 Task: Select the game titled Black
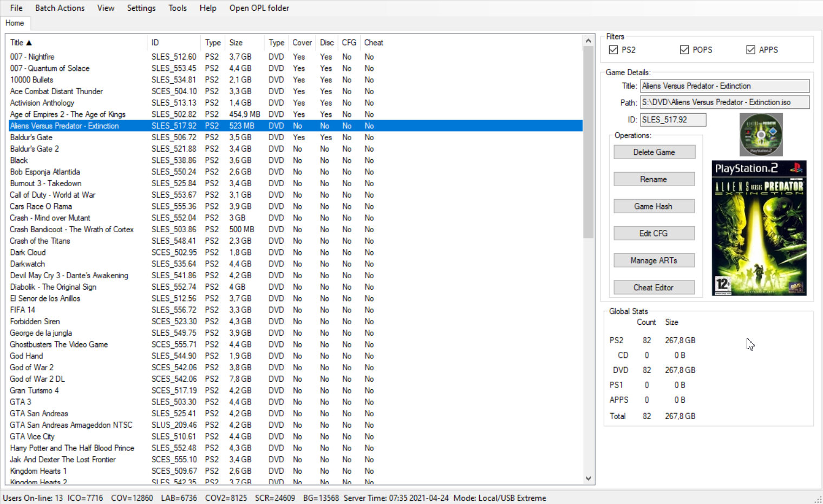295,160
